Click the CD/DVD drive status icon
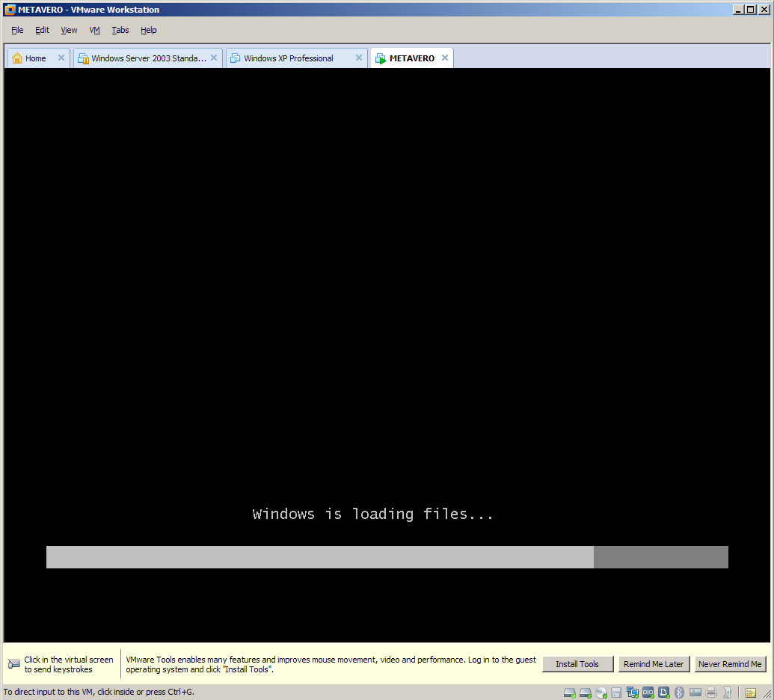 pos(601,693)
